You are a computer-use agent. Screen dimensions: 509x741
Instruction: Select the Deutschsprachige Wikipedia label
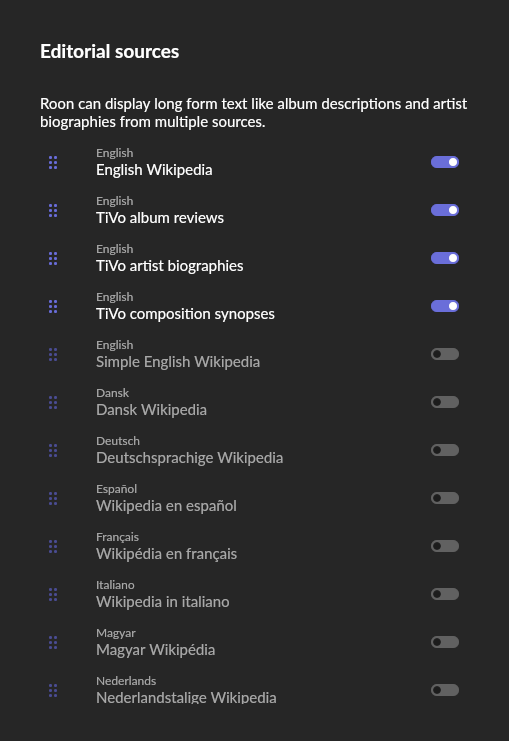tap(190, 458)
